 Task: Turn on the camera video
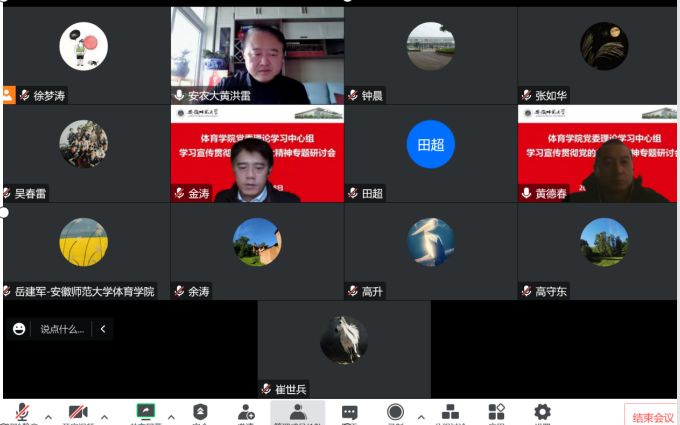click(78, 413)
